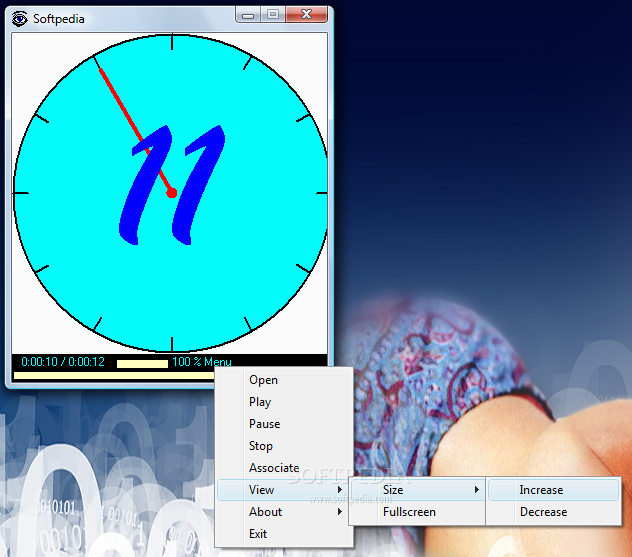This screenshot has height=557, width=632.
Task: Click Associate in the context menu
Action: 284,468
